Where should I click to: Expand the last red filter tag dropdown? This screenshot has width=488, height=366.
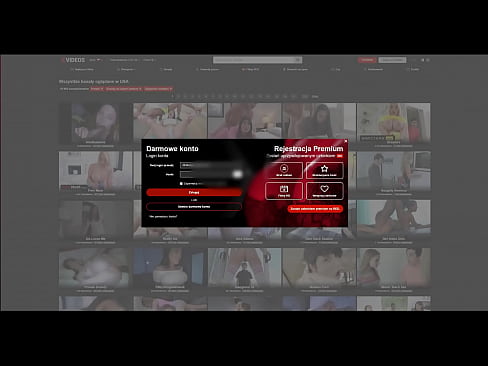(158, 89)
